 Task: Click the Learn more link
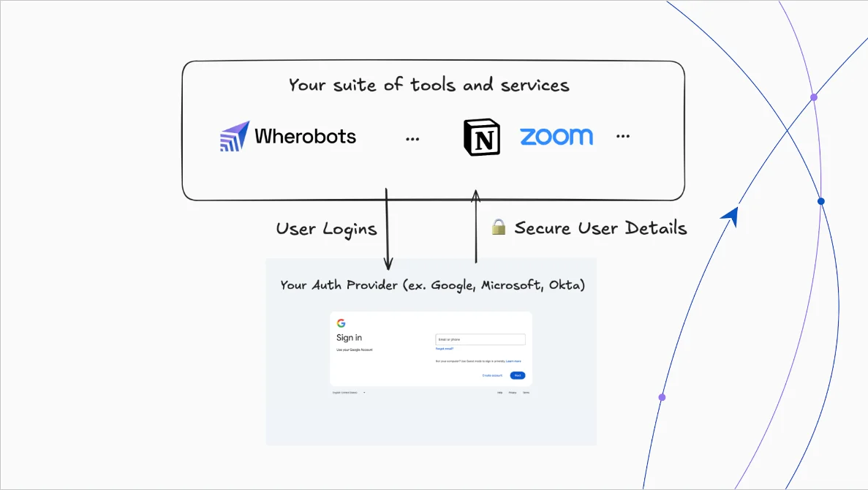(x=513, y=361)
